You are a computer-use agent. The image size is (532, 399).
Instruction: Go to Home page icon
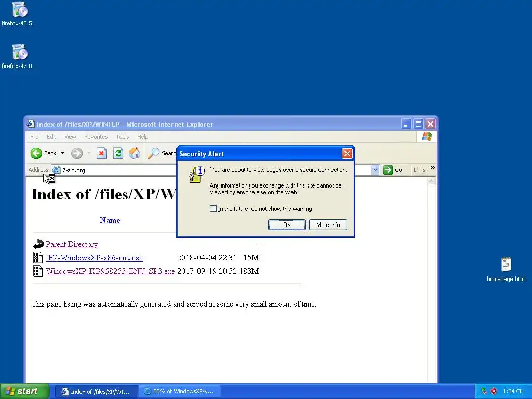point(135,153)
